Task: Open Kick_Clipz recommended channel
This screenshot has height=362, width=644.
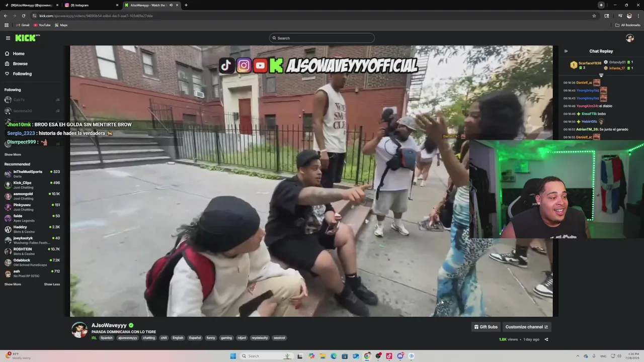Action: (x=32, y=185)
